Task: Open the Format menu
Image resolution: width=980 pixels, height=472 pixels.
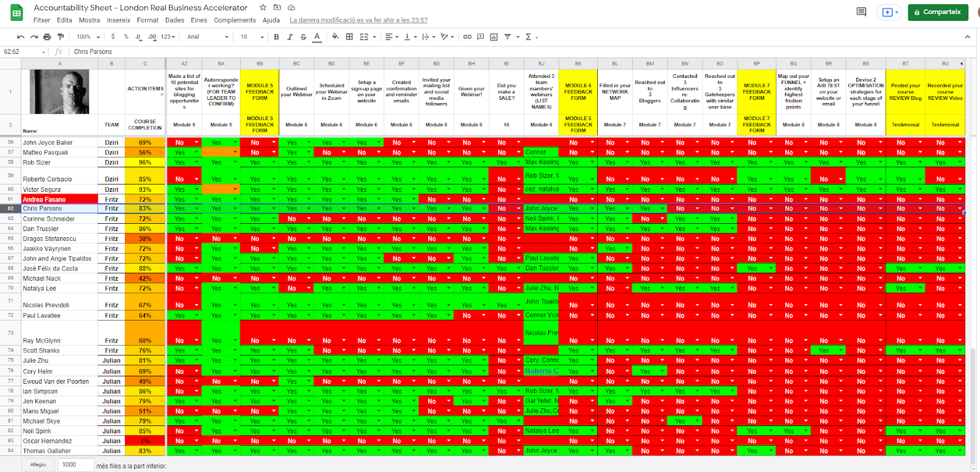Action: click(148, 20)
